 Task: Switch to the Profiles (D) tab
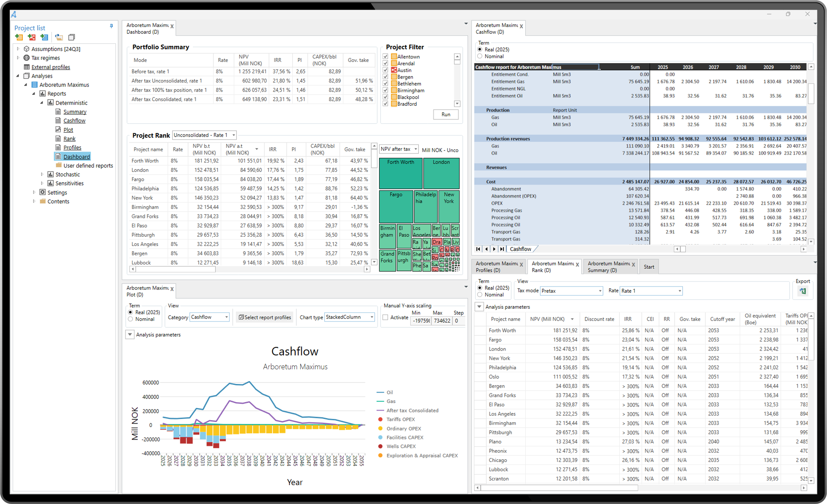point(497,267)
